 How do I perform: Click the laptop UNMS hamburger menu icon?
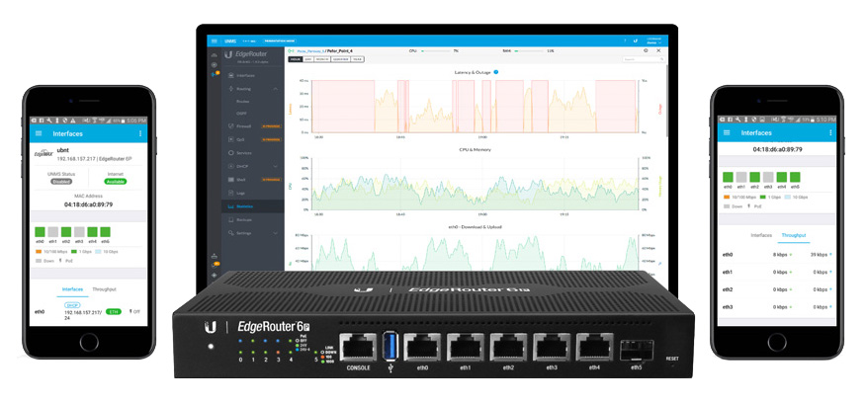tap(215, 40)
